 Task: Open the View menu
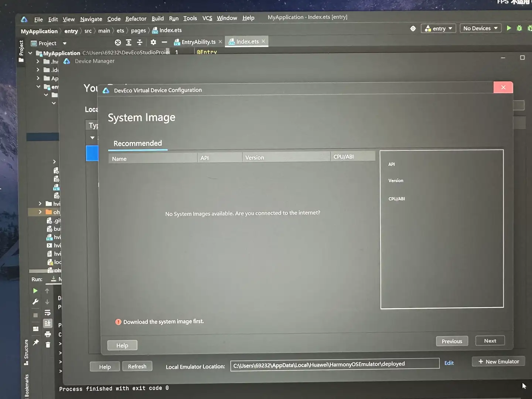point(69,19)
